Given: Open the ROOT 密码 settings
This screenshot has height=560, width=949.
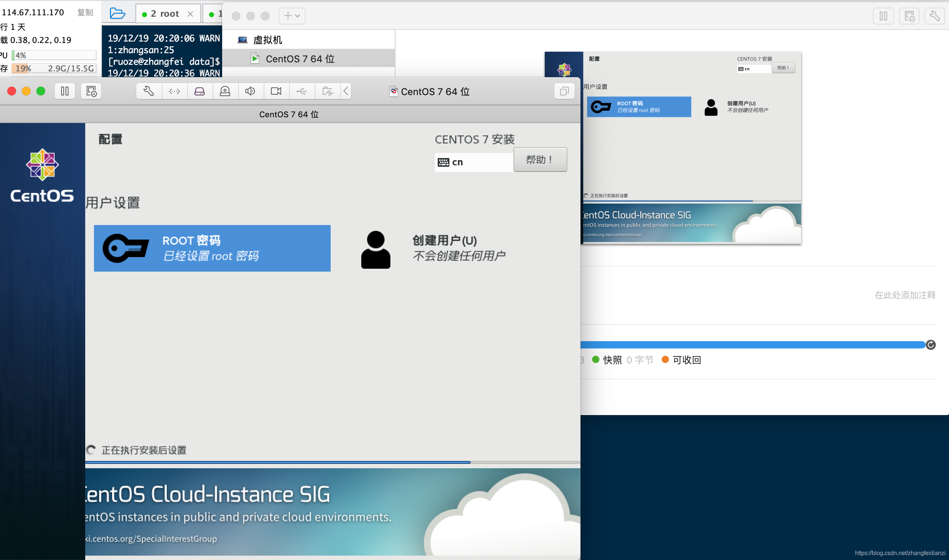Looking at the screenshot, I should [212, 248].
